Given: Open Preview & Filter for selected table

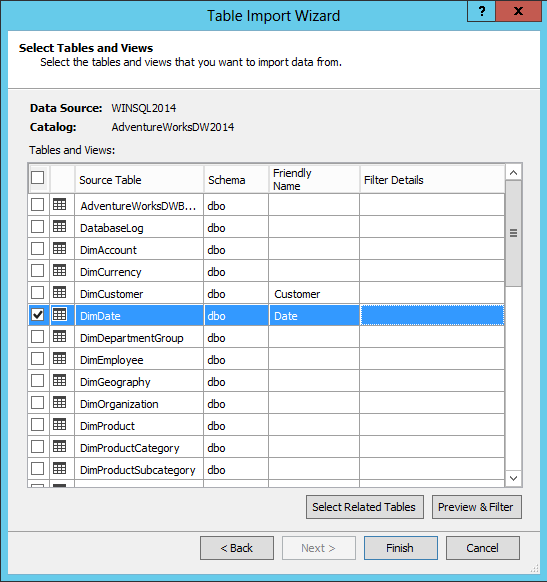Looking at the screenshot, I should [x=476, y=507].
